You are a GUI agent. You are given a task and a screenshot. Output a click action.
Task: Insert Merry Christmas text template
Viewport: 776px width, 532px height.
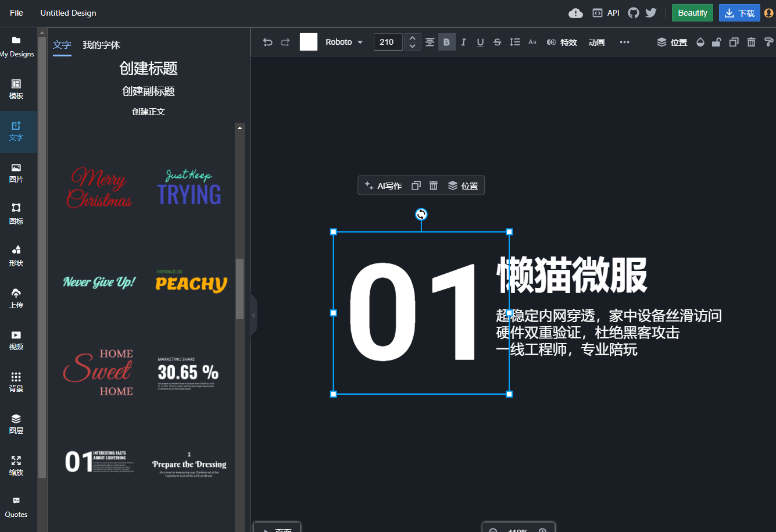pos(99,187)
